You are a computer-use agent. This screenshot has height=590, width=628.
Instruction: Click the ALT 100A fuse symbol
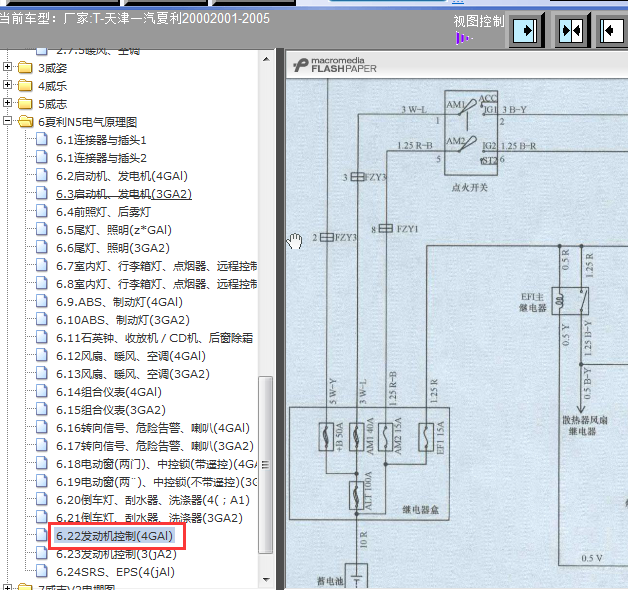coord(356,494)
